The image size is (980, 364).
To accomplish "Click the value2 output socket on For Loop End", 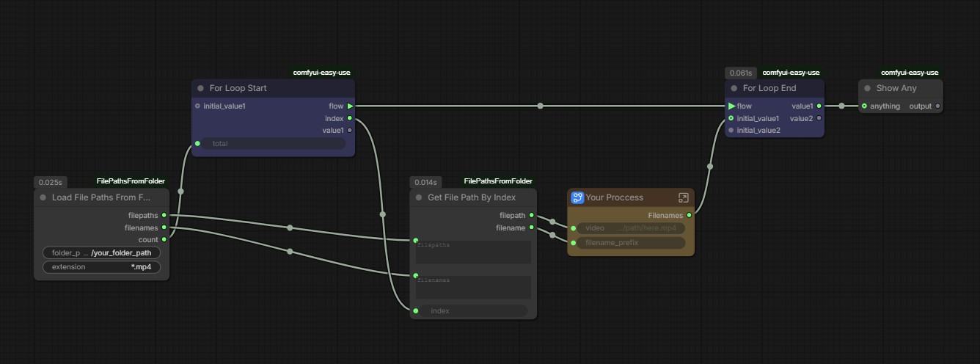I will pos(819,118).
